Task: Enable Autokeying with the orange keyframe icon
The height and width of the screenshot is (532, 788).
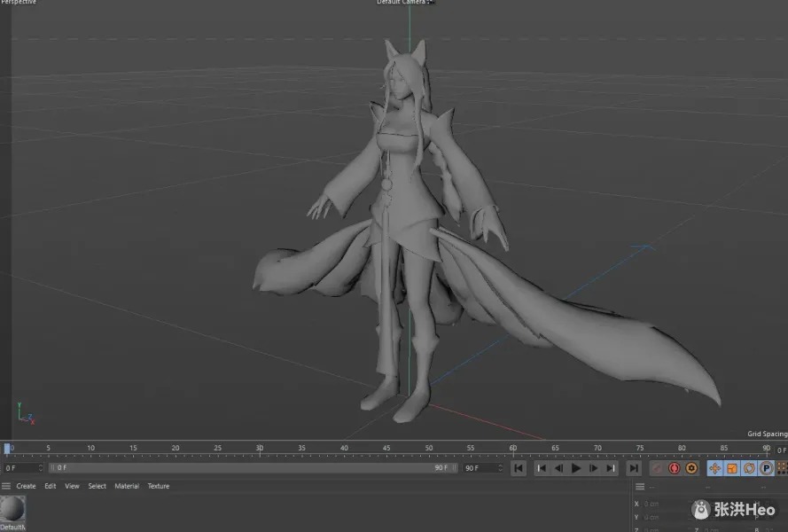Action: tap(691, 468)
